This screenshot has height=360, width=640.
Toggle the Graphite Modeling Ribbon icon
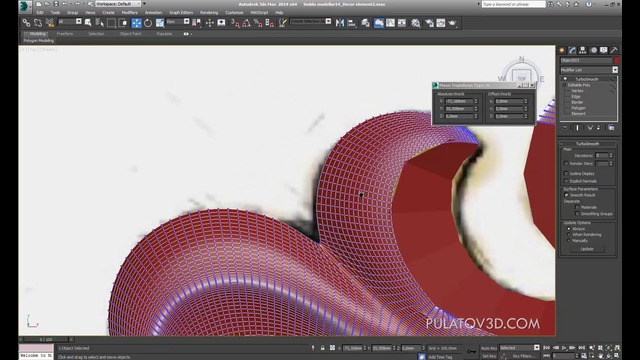click(x=379, y=23)
